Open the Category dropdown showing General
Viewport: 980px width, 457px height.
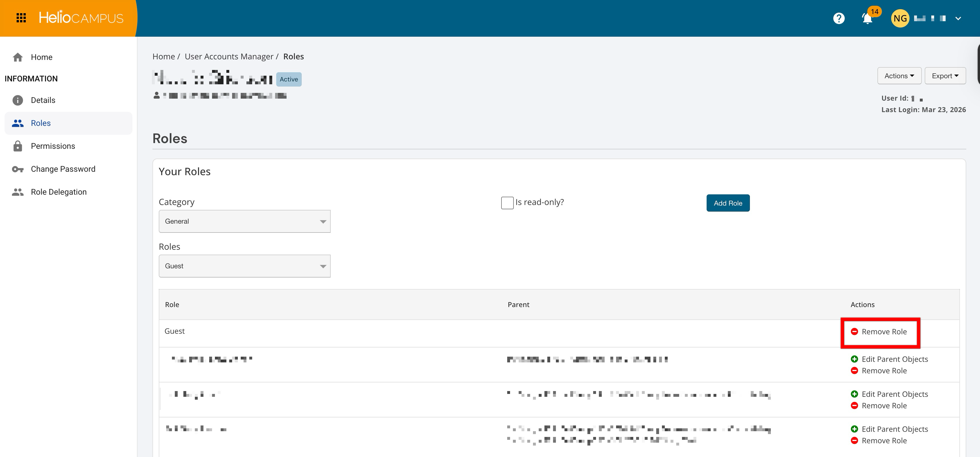pos(244,221)
